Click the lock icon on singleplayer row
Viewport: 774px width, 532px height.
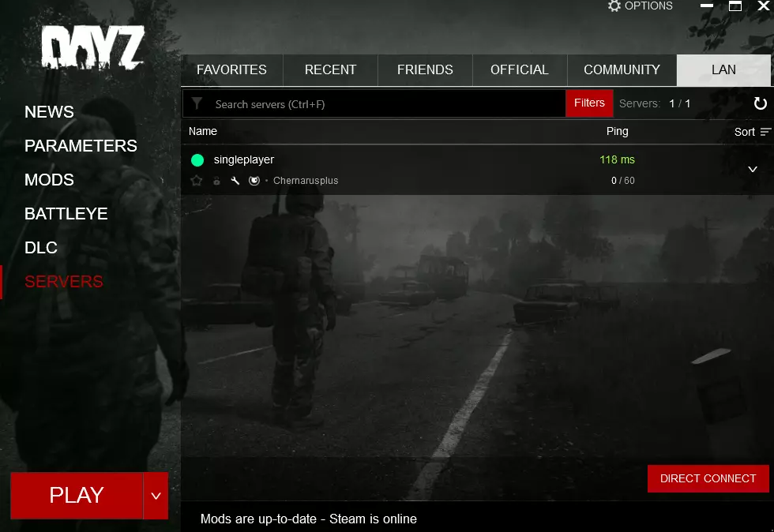point(216,181)
